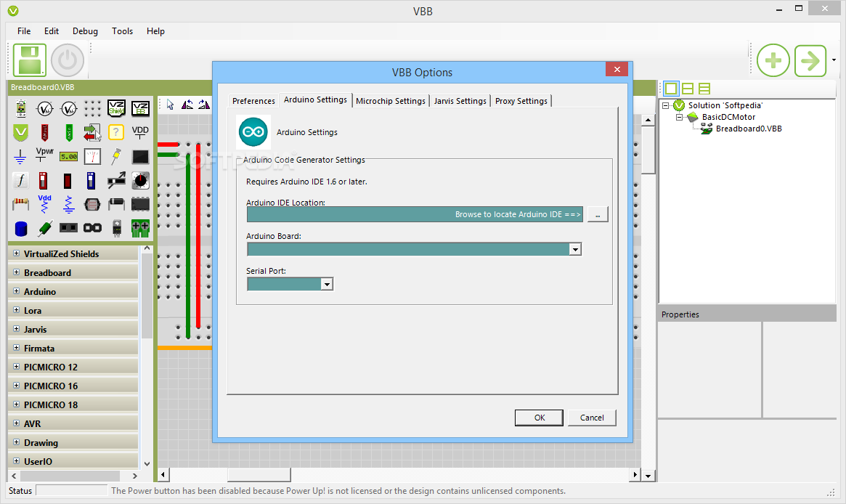Click OK in VBB Options dialog
This screenshot has height=504, width=846.
(x=539, y=418)
